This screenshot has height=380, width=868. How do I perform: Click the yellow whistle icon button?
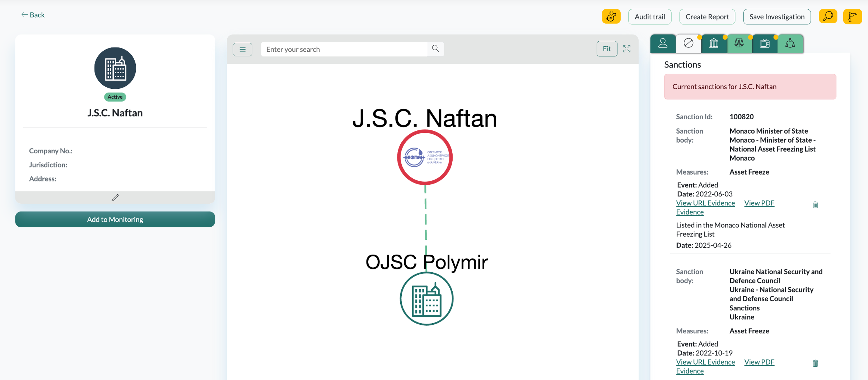click(611, 17)
